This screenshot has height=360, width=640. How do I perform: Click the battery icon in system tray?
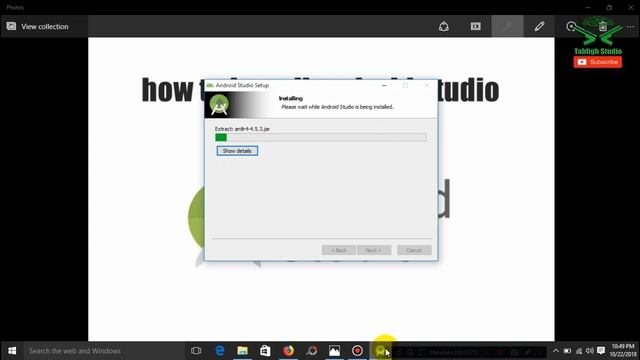click(567, 351)
